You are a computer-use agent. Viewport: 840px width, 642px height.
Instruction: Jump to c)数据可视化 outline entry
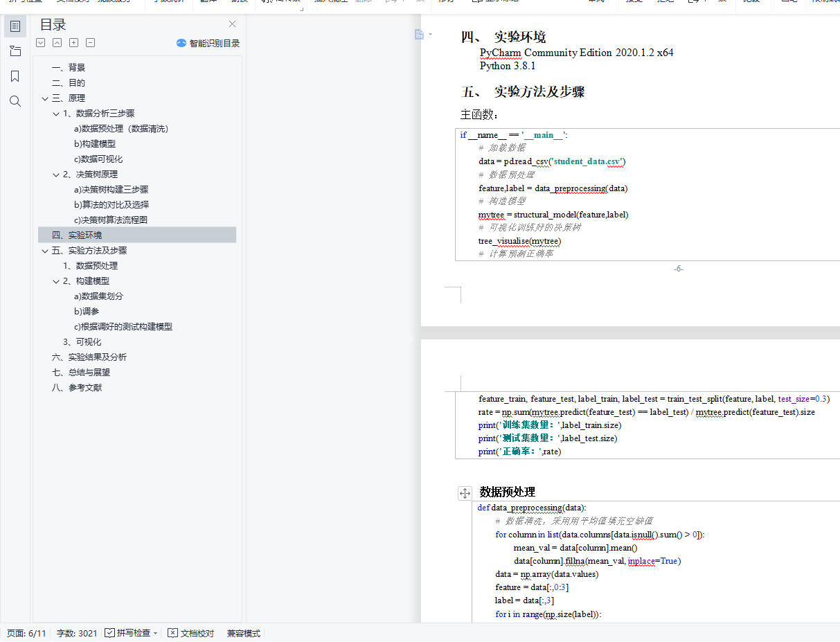(x=98, y=159)
